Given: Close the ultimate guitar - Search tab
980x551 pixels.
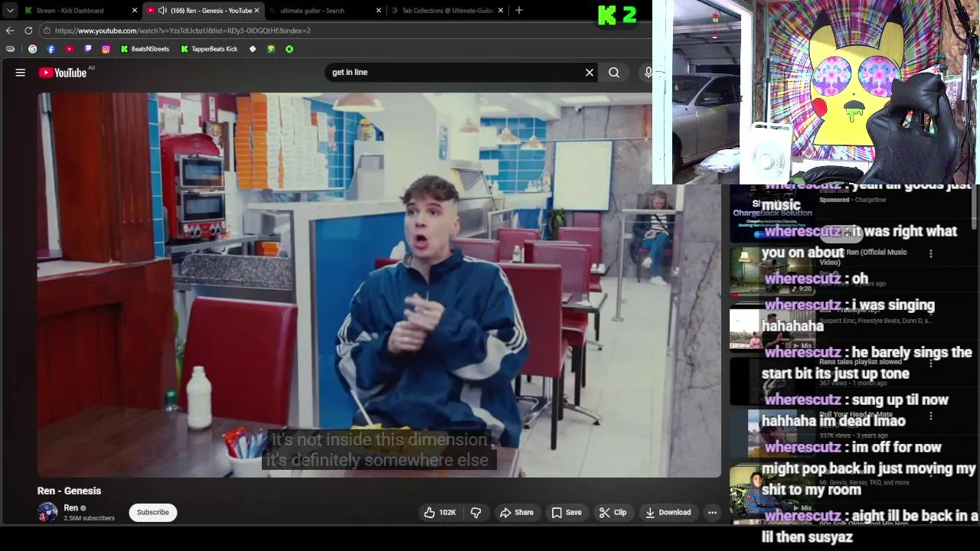Looking at the screenshot, I should point(379,11).
